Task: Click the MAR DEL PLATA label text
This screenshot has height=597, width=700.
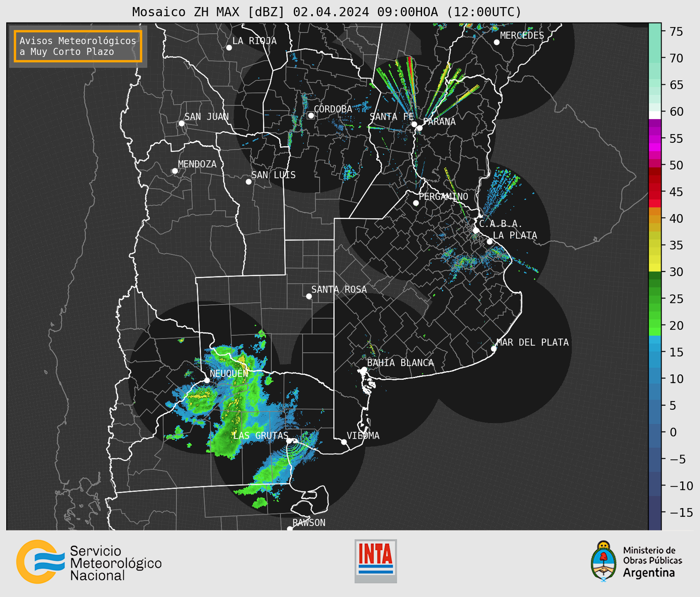Action: coord(533,342)
